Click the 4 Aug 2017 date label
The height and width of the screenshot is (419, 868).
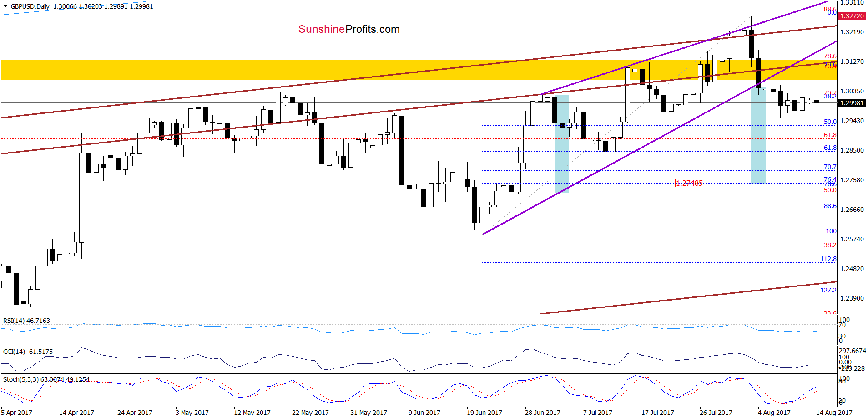(x=774, y=413)
